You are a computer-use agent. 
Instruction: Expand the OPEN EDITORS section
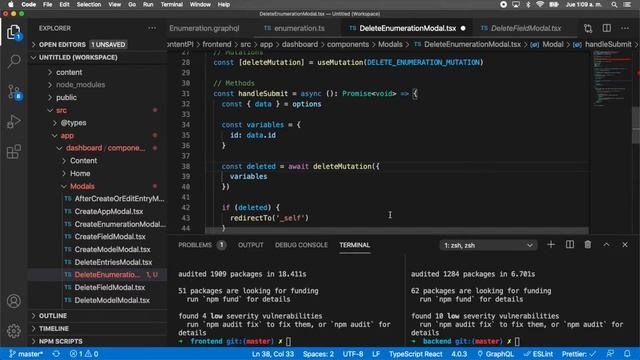tap(98, 44)
